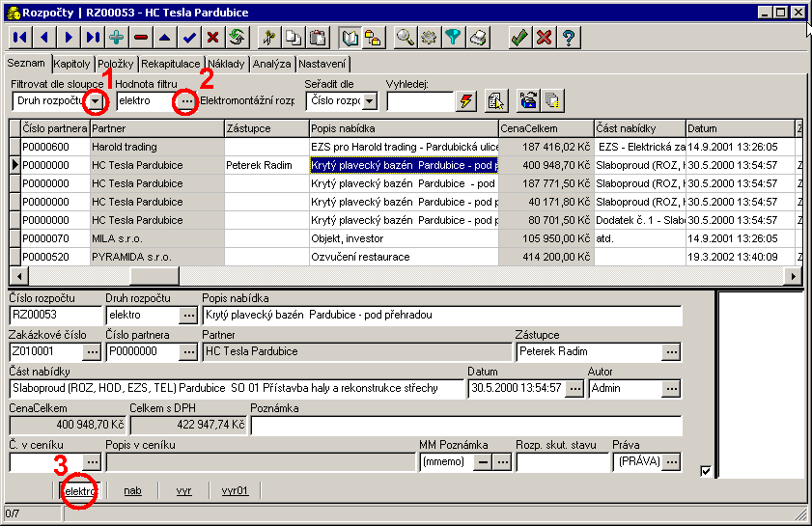Select the elektro button at the bottom
The height and width of the screenshot is (526, 812).
click(x=79, y=490)
